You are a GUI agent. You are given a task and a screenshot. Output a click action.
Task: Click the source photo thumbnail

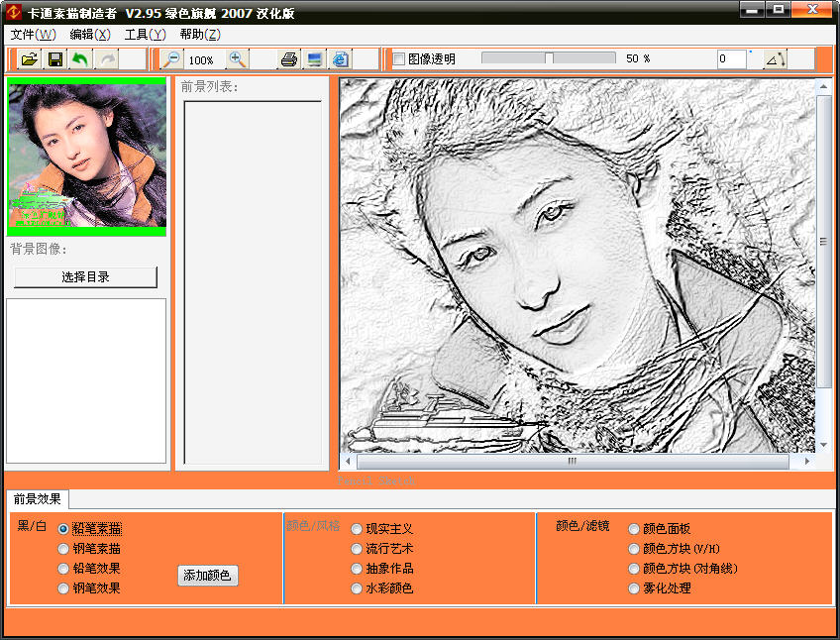click(87, 157)
